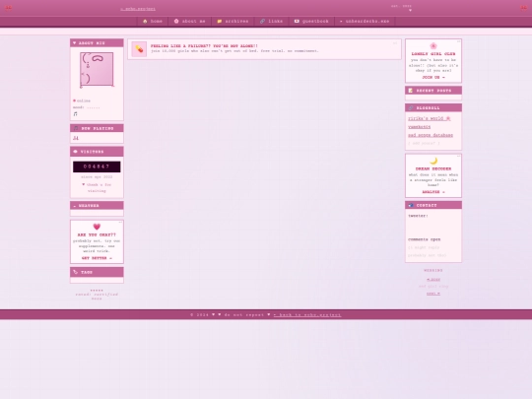The image size is (532, 399).
Task: Click the heart icon in About Me header
Action: [x=75, y=43]
